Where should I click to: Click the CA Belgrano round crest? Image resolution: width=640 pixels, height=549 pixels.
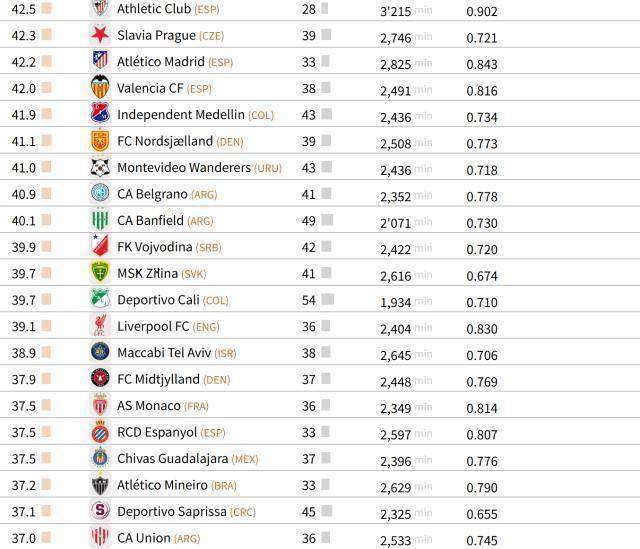point(100,194)
